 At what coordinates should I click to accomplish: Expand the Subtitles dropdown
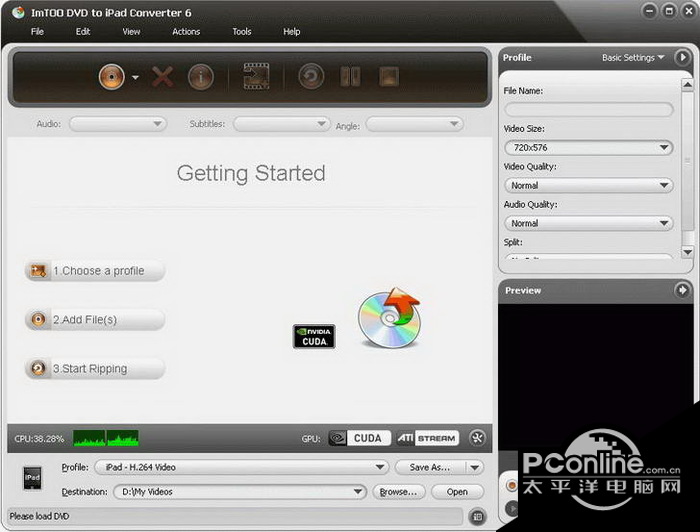[282, 124]
